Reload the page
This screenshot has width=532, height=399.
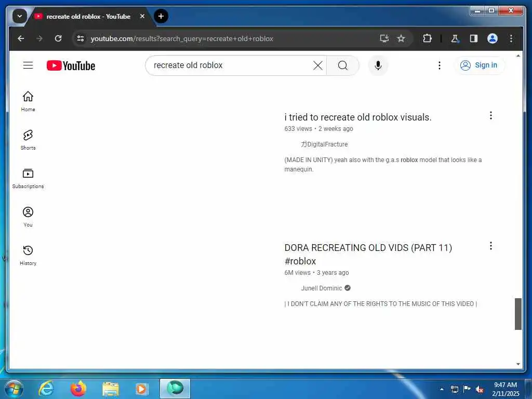click(x=58, y=38)
